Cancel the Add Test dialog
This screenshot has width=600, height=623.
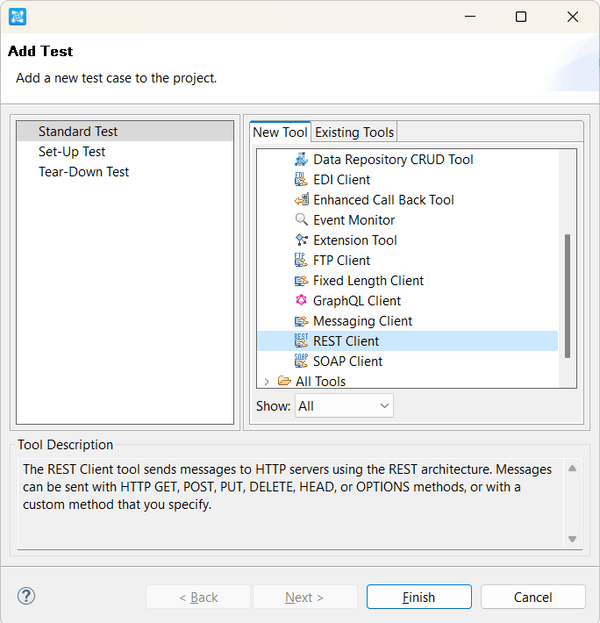(532, 597)
